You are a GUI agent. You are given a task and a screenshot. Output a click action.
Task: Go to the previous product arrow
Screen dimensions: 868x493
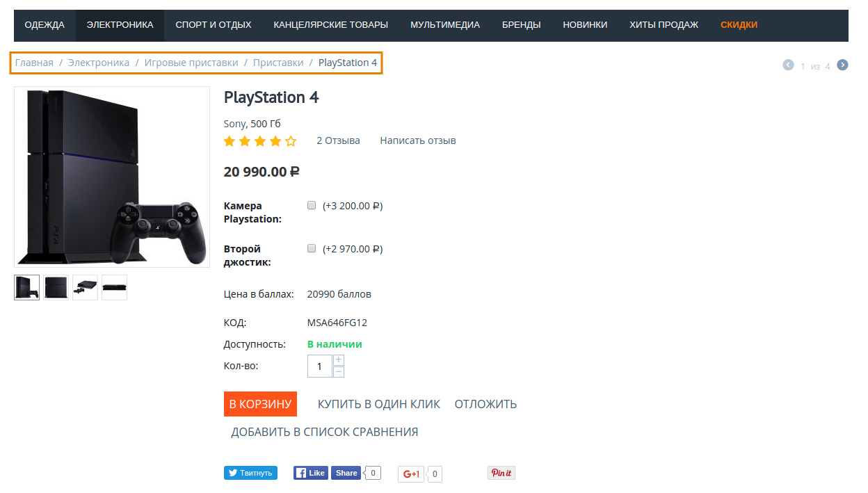click(788, 65)
